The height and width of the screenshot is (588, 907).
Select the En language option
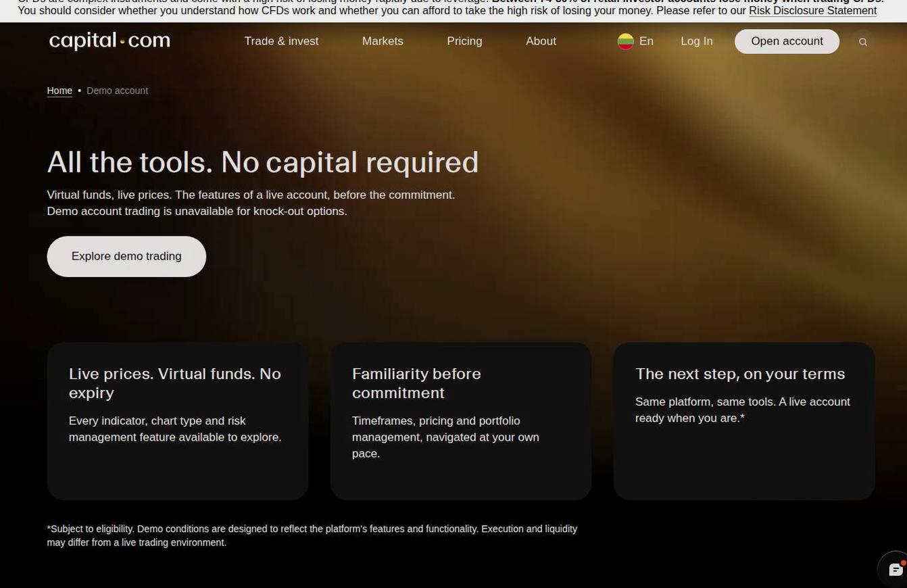[x=646, y=41]
